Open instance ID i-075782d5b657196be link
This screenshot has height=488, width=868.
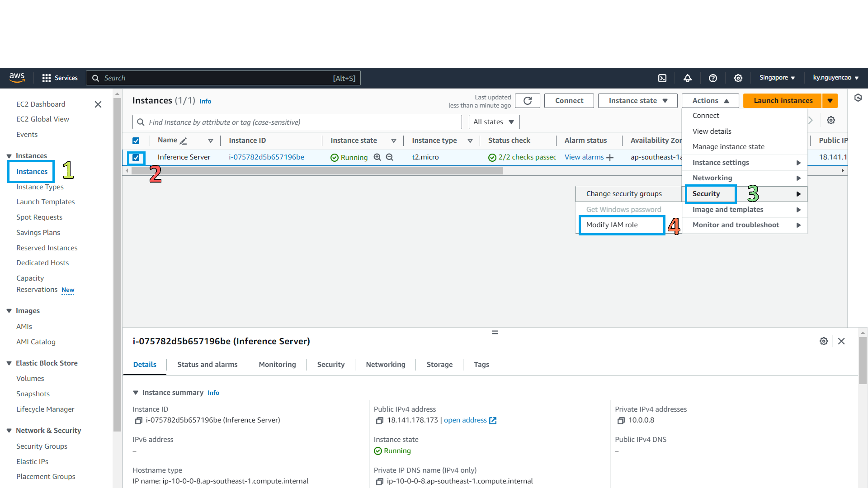(266, 157)
